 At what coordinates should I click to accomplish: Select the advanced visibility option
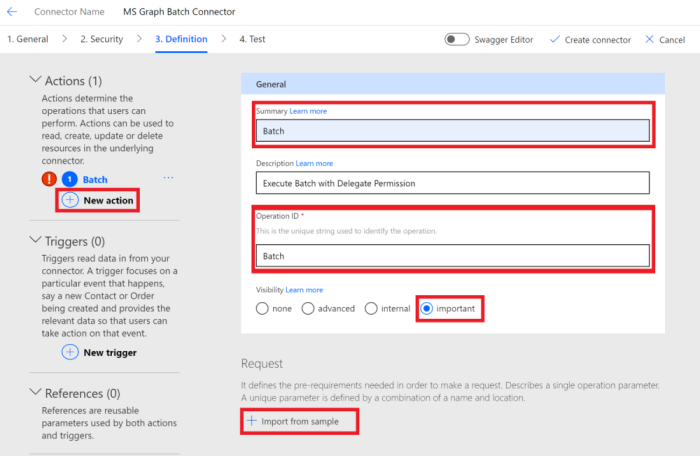pyautogui.click(x=308, y=309)
